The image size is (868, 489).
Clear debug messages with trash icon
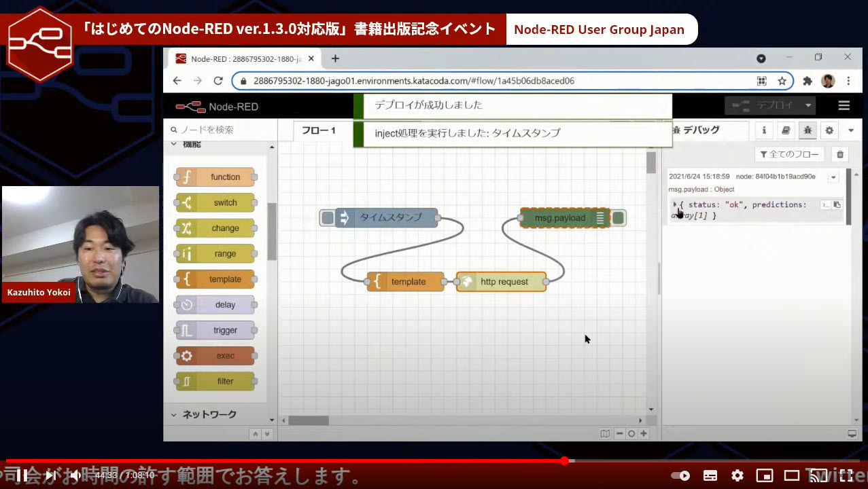(x=840, y=155)
